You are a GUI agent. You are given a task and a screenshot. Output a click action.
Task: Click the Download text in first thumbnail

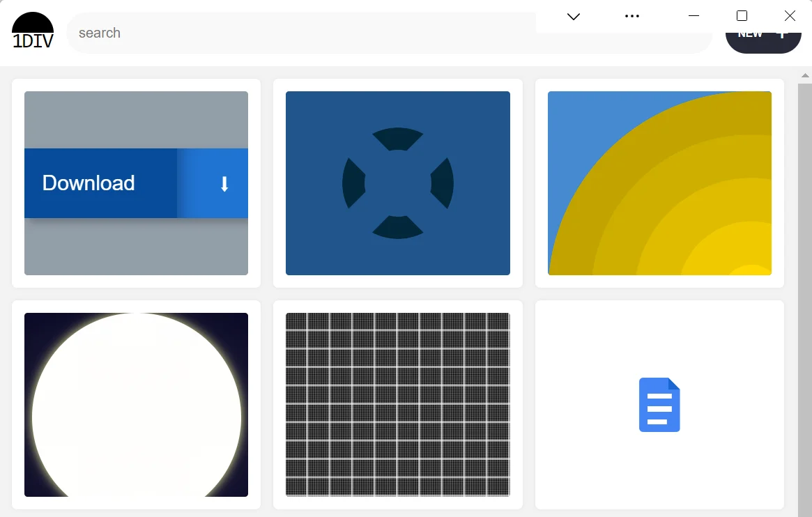coord(89,183)
